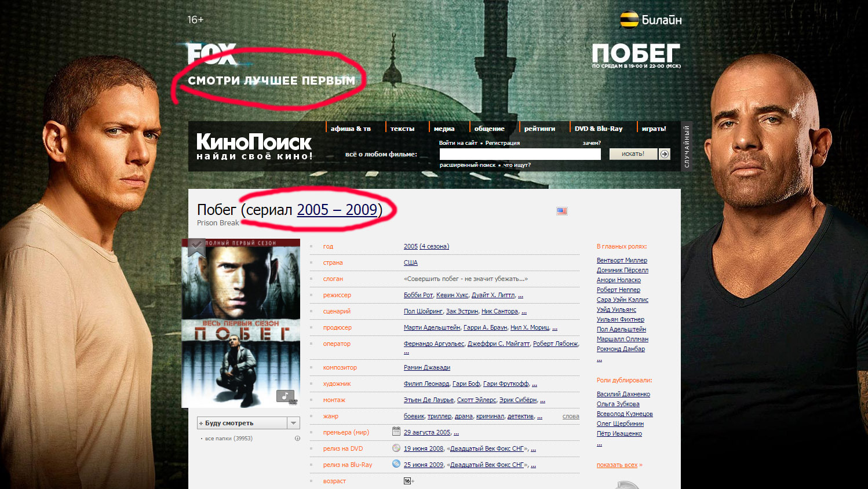Expand more screenwriters ellipsis link
The image size is (868, 489).
point(524,312)
